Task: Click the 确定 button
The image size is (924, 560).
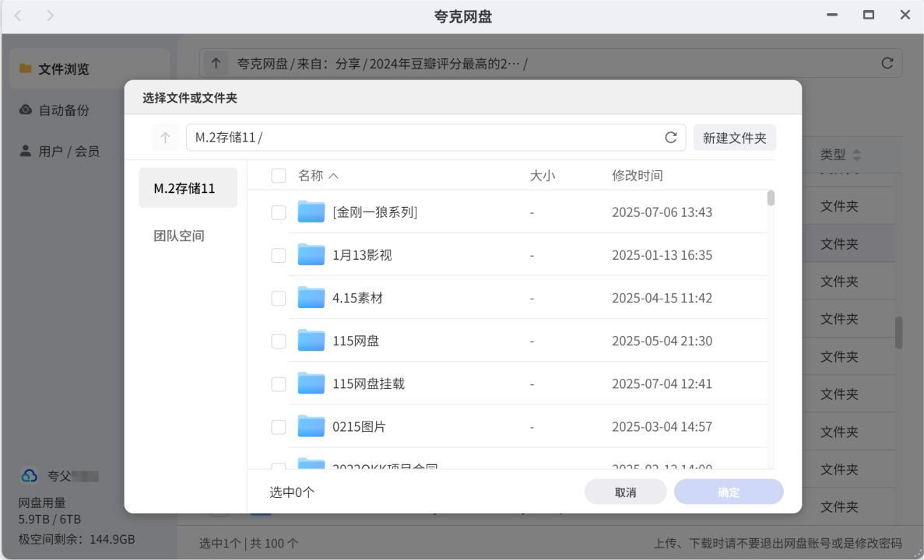Action: coord(729,492)
